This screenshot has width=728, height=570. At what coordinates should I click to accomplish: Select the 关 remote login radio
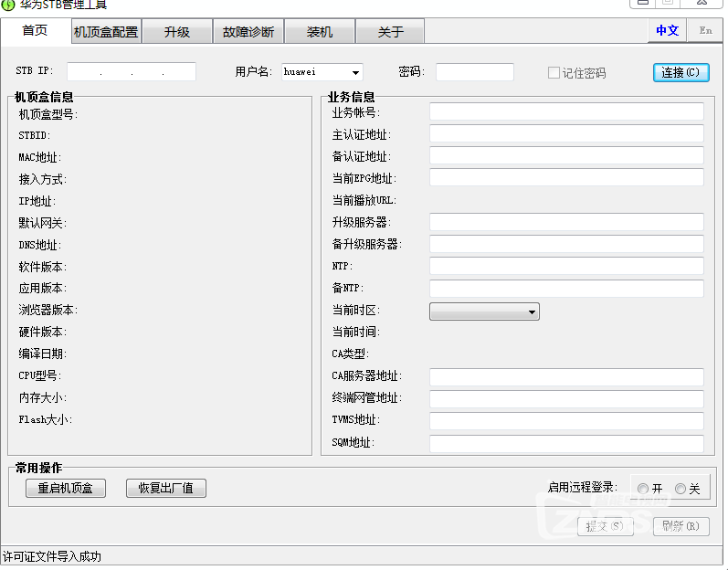(x=681, y=489)
